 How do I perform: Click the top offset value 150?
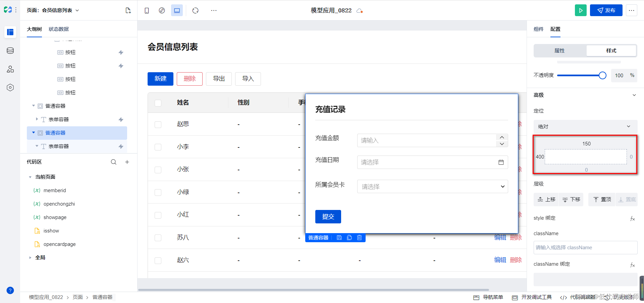click(586, 144)
